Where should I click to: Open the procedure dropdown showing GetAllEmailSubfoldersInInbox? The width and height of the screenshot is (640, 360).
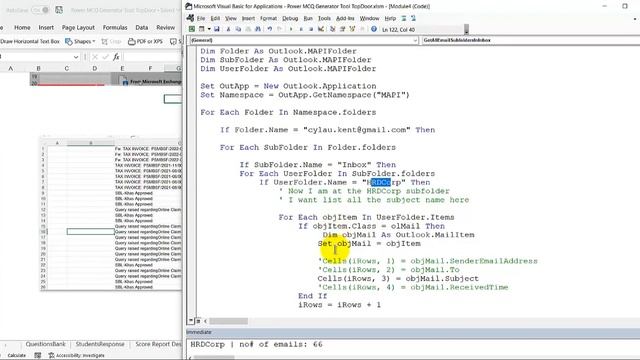530,40
